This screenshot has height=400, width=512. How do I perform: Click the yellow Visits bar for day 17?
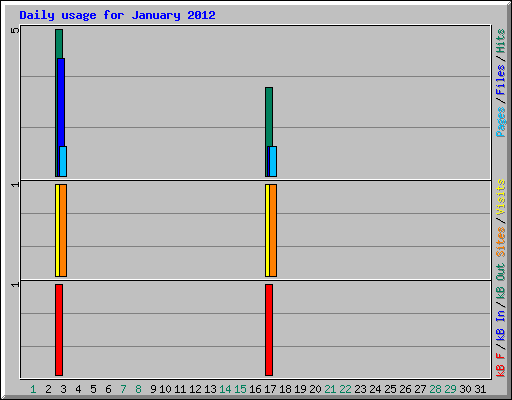[x=267, y=230]
